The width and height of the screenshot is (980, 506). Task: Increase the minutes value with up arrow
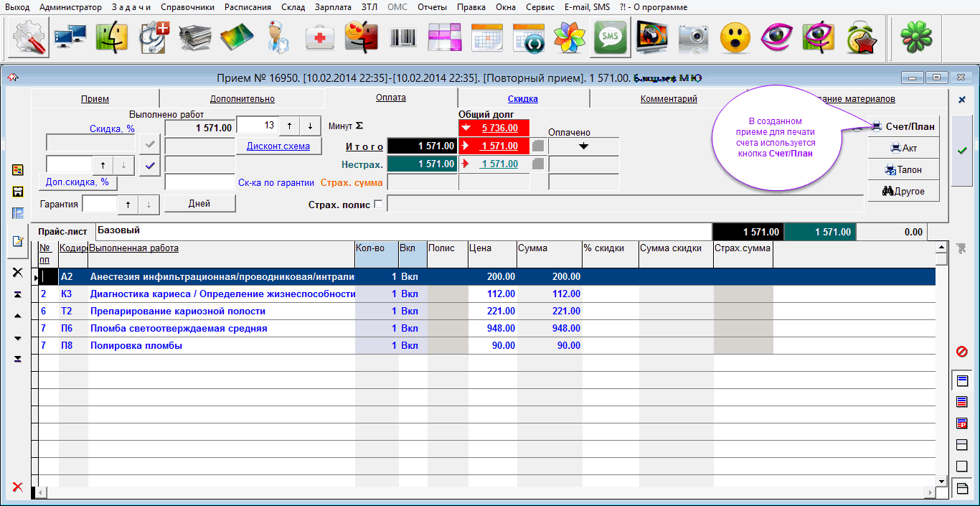289,126
